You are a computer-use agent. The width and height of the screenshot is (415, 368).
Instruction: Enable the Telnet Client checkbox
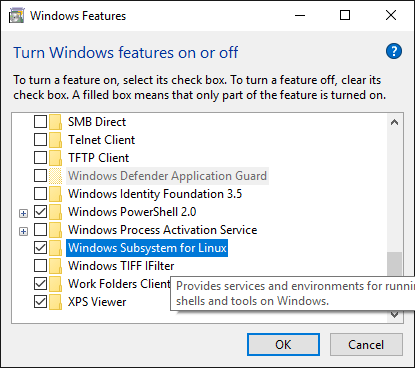(x=40, y=140)
